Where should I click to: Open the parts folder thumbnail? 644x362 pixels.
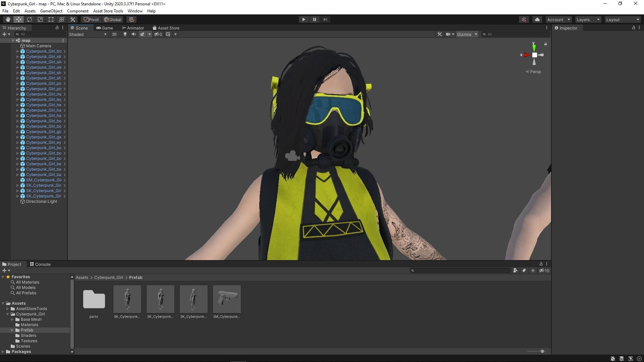[x=94, y=299]
